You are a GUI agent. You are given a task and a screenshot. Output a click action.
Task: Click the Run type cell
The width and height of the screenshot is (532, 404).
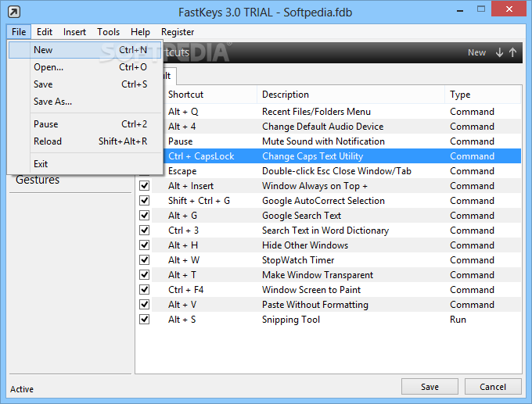[x=458, y=320]
